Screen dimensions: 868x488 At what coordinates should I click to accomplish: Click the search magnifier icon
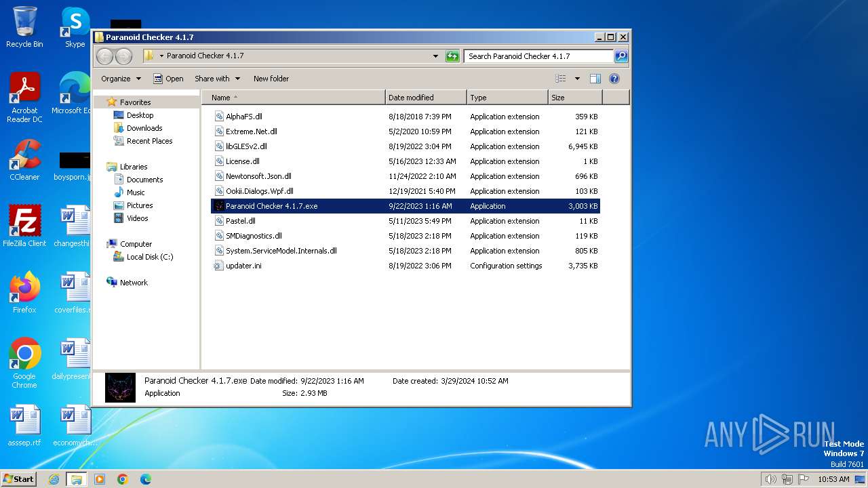pos(620,56)
